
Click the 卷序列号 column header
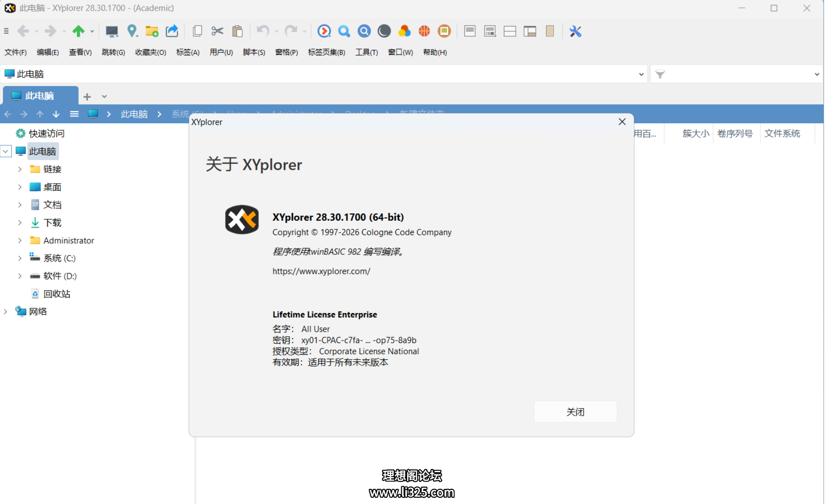[x=735, y=134]
